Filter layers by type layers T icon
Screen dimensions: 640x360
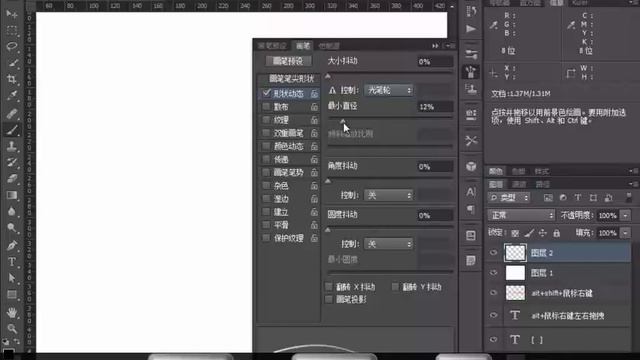(578, 198)
